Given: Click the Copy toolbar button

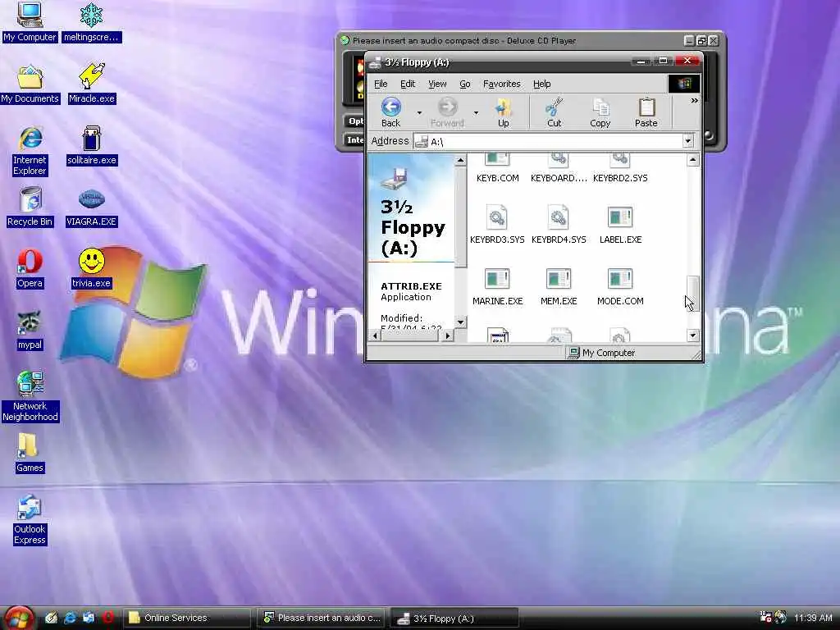Looking at the screenshot, I should pos(600,112).
